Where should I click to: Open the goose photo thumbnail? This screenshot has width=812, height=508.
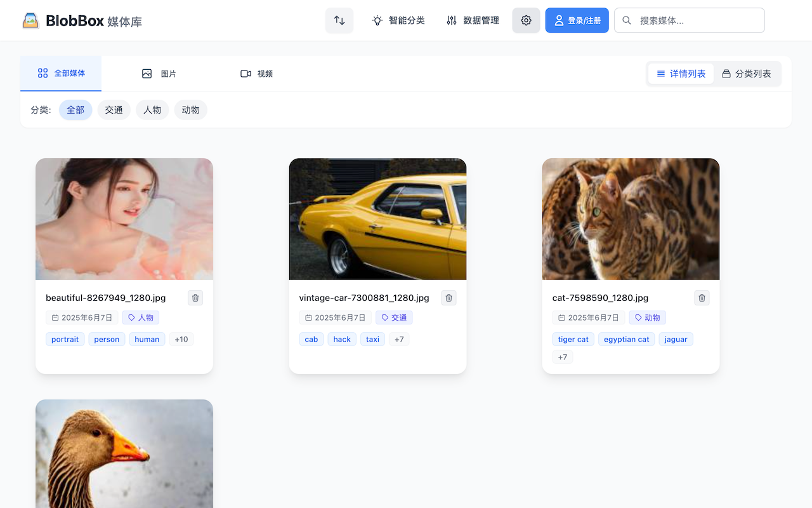(124, 453)
